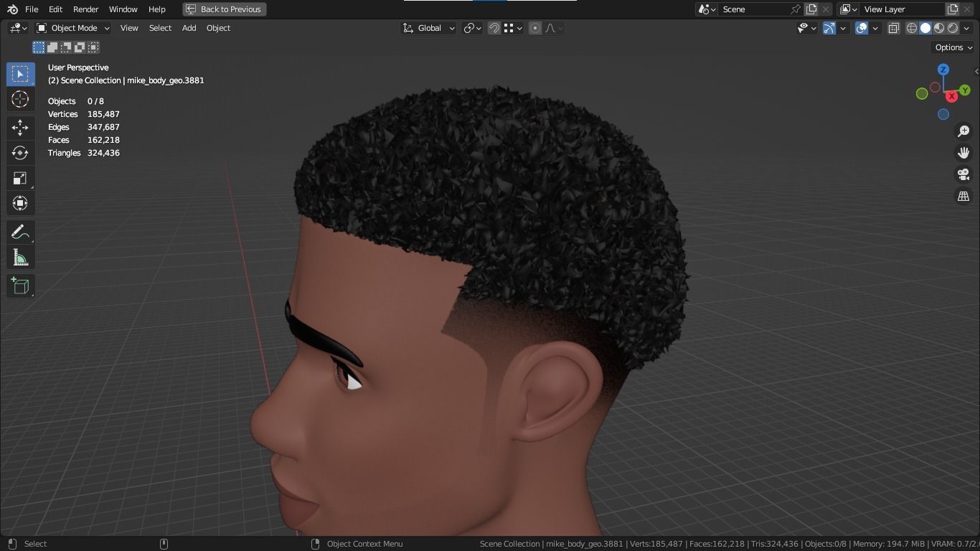Switch to rendered shading
The height and width of the screenshot is (551, 980).
(953, 28)
